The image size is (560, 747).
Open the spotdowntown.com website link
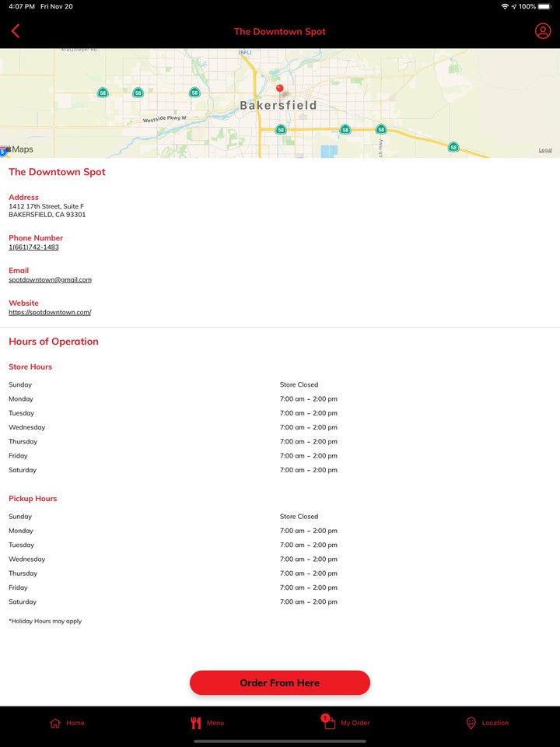(50, 313)
